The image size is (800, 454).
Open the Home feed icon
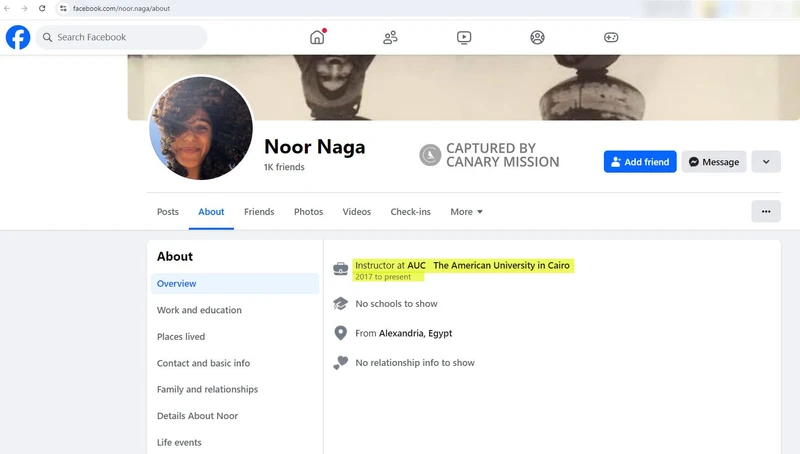click(x=317, y=37)
